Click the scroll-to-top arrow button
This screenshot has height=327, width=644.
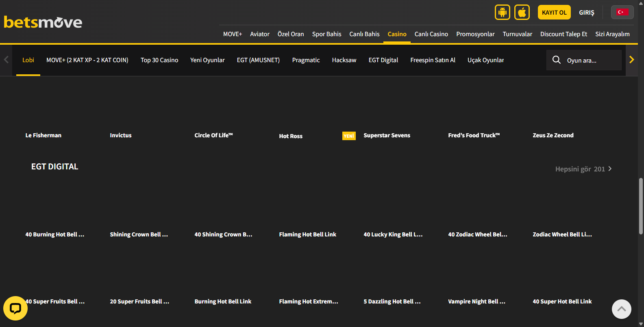(621, 309)
